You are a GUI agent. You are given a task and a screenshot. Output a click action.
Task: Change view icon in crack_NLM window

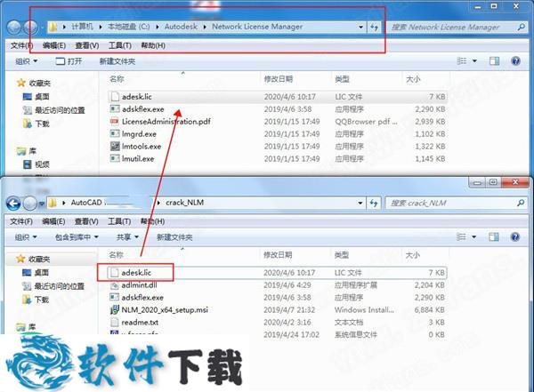click(x=461, y=236)
